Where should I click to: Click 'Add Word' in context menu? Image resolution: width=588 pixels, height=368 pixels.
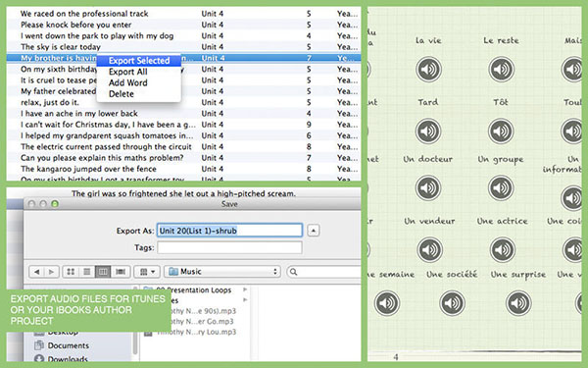pos(127,82)
